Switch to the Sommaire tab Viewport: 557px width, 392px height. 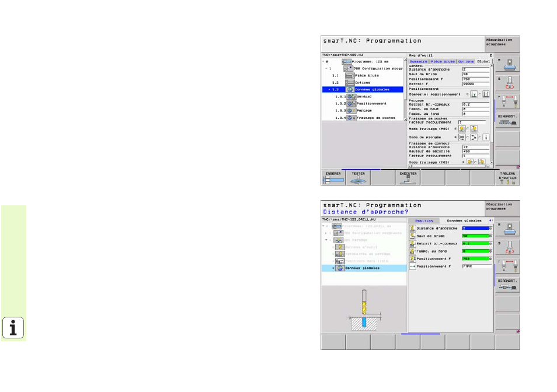pyautogui.click(x=419, y=62)
